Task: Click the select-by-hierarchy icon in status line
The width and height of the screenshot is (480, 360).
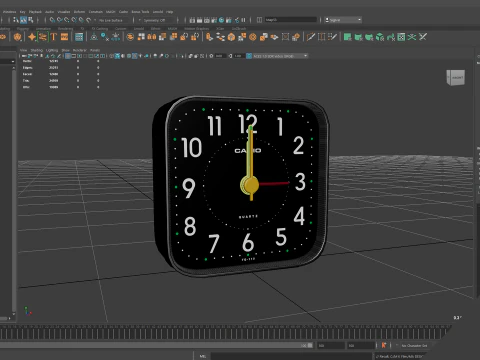Action: (x=16, y=20)
